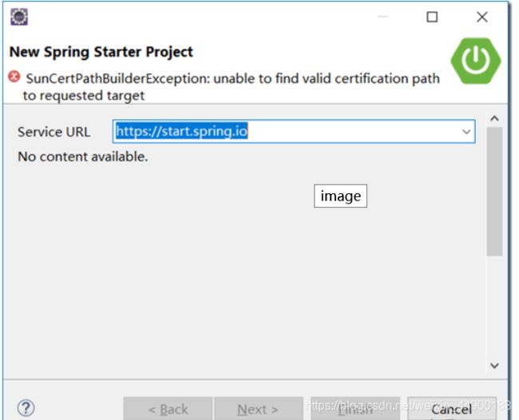Click the "No content available." text

[x=83, y=157]
